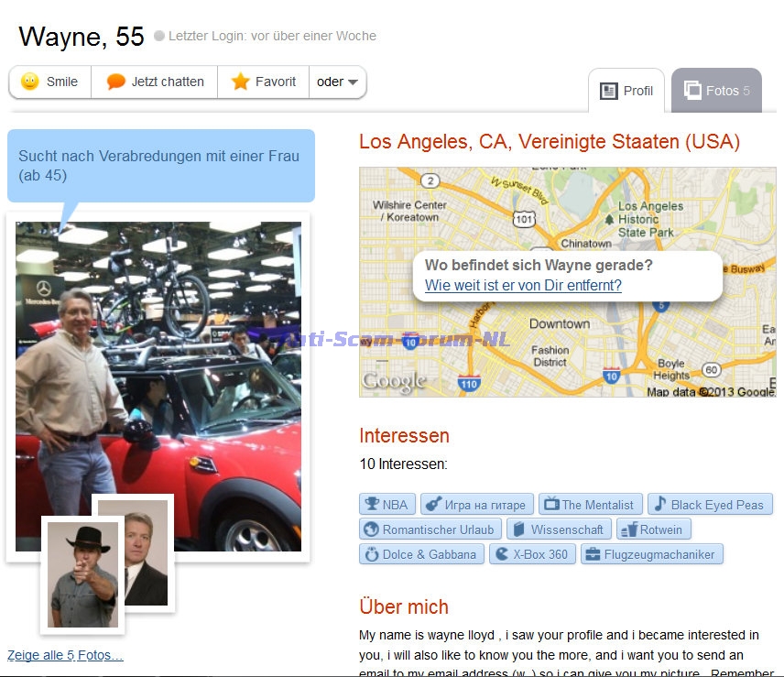Select the NBA interest tag
Screen dimensions: 784x677
point(387,505)
